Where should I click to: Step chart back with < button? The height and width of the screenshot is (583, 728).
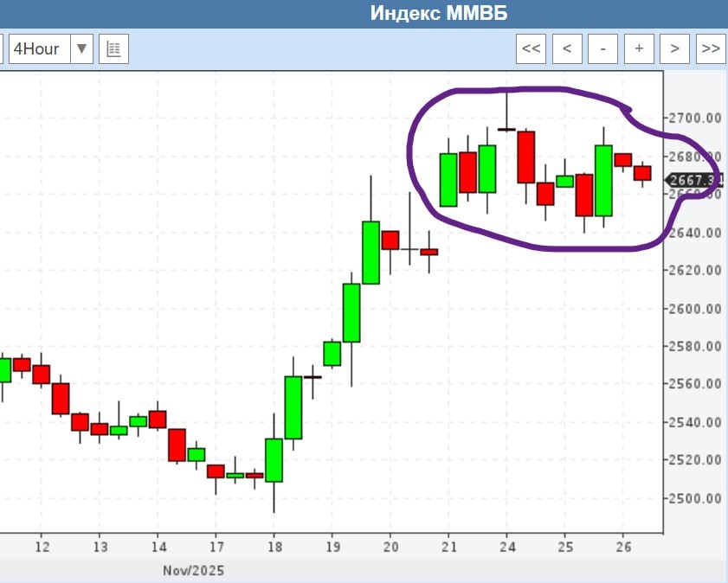point(567,48)
